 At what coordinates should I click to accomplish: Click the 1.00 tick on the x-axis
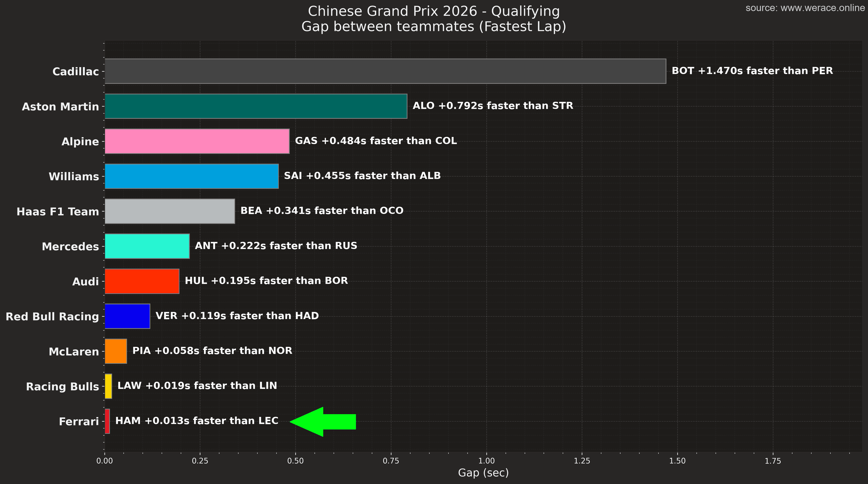487,461
